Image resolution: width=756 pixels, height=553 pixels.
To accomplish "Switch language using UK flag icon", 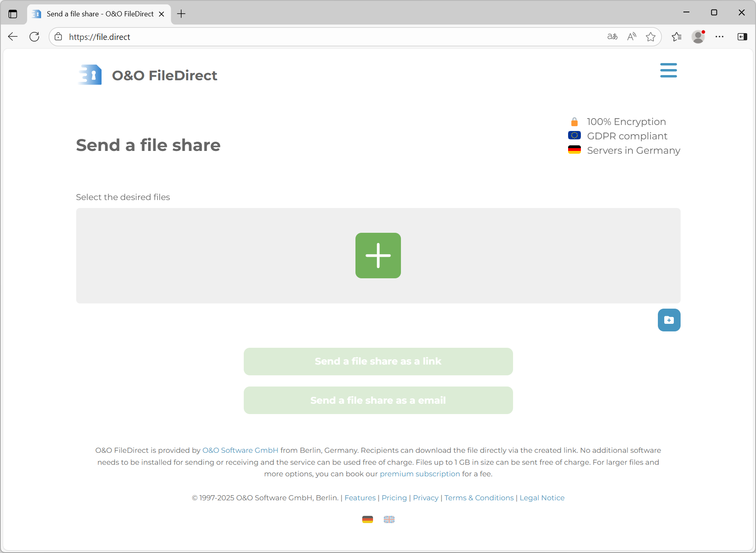I will [x=389, y=519].
